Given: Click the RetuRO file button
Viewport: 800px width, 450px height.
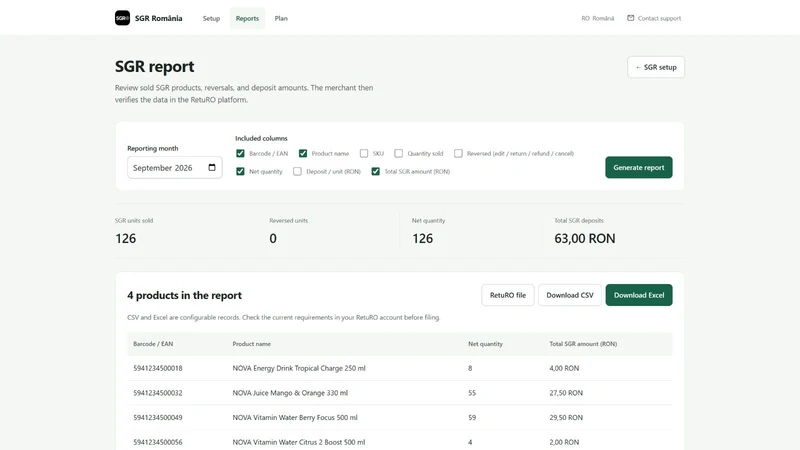Looking at the screenshot, I should click(508, 295).
